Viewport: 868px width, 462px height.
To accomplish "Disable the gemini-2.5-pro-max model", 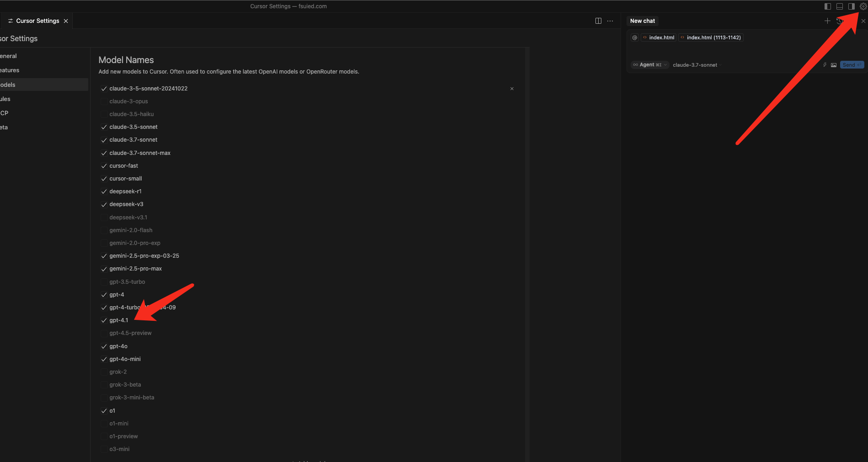I will click(104, 269).
